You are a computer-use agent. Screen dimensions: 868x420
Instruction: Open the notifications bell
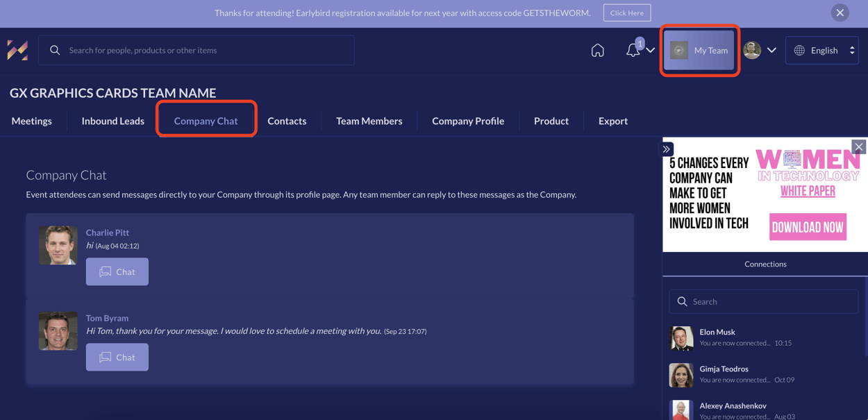(x=633, y=50)
